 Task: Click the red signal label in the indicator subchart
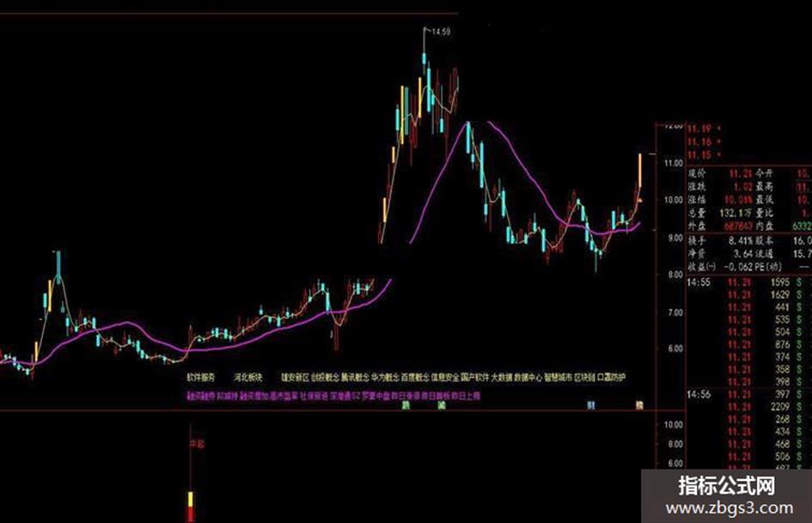click(197, 444)
